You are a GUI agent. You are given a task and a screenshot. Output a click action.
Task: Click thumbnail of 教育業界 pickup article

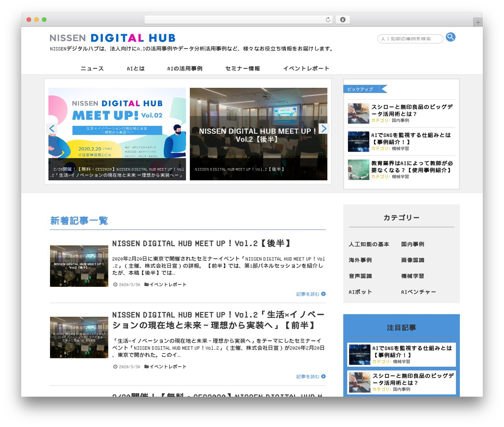pos(358,170)
